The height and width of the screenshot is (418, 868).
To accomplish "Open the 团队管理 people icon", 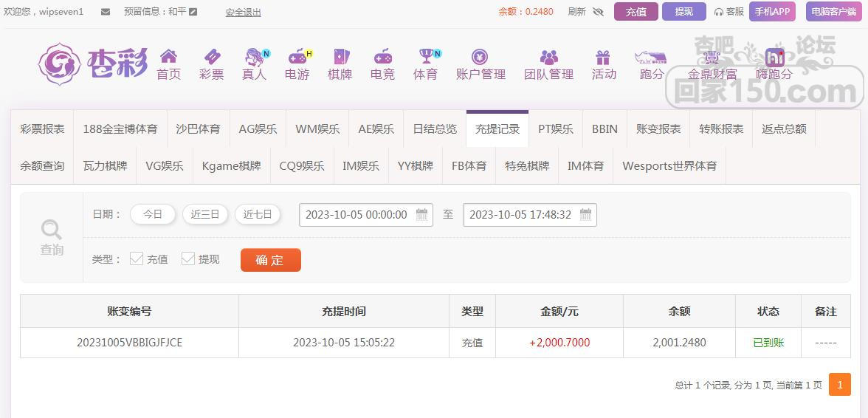I will point(548,56).
